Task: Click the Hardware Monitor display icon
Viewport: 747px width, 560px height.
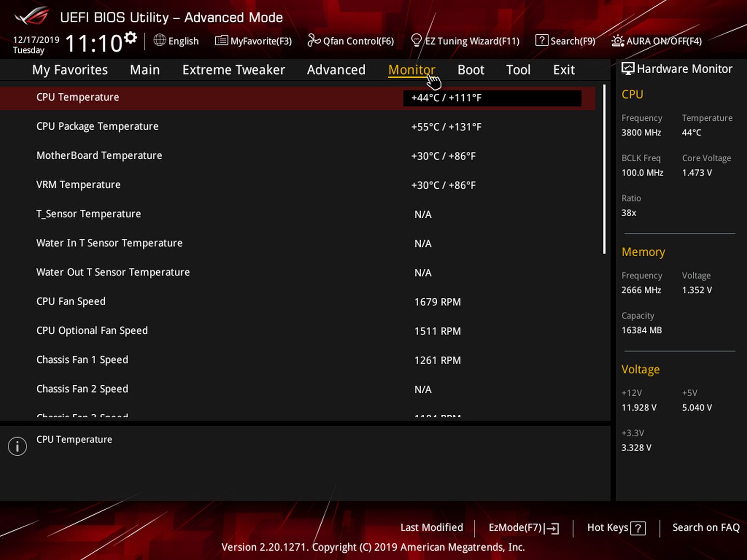Action: coord(628,68)
